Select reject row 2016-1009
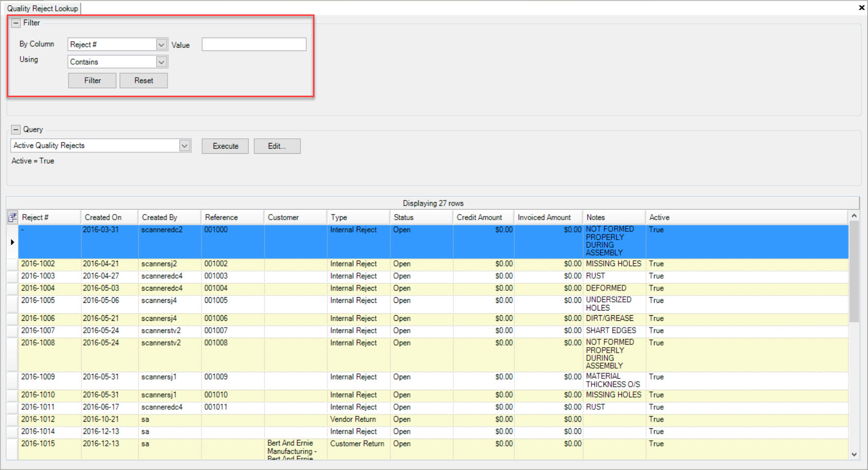868x470 pixels. [x=433, y=381]
